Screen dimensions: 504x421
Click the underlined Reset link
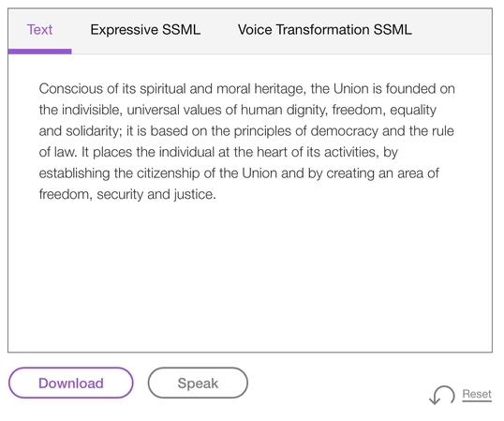(477, 394)
